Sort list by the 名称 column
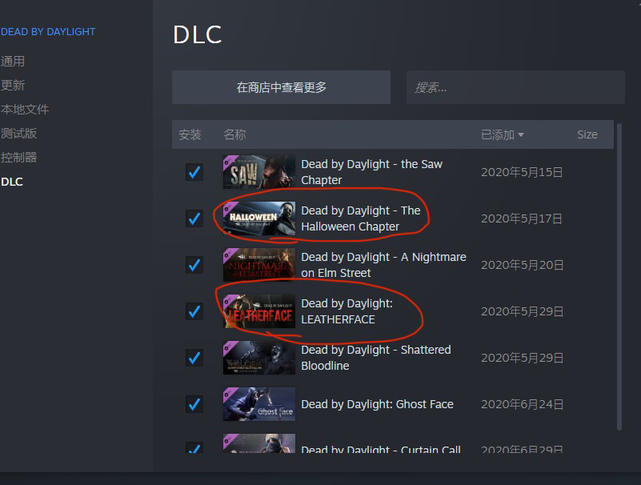Screen dimensions: 641x485 [x=235, y=135]
